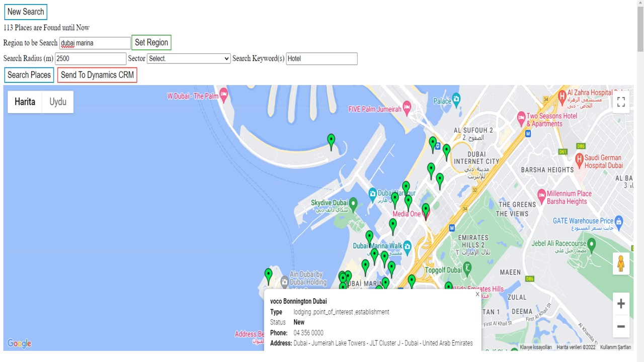Screen dimensions: 644x362
Task: Click 113 Places are Found text
Action: pos(46,28)
